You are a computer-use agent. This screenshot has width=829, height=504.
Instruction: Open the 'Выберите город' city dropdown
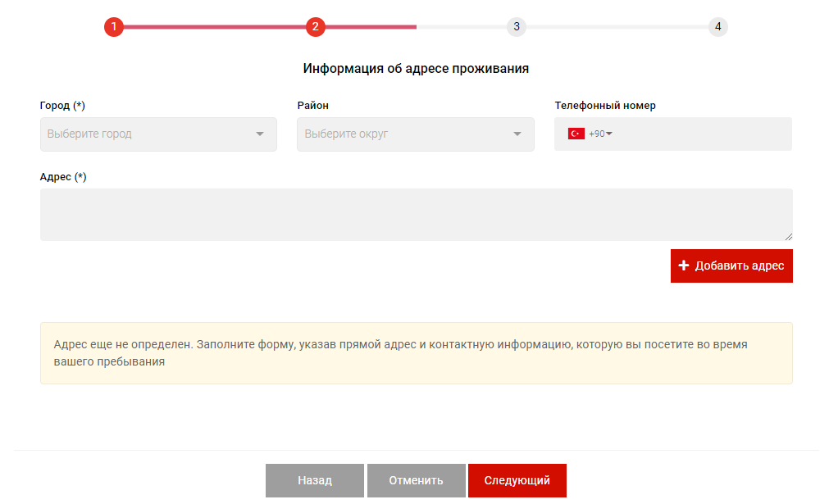(x=158, y=134)
